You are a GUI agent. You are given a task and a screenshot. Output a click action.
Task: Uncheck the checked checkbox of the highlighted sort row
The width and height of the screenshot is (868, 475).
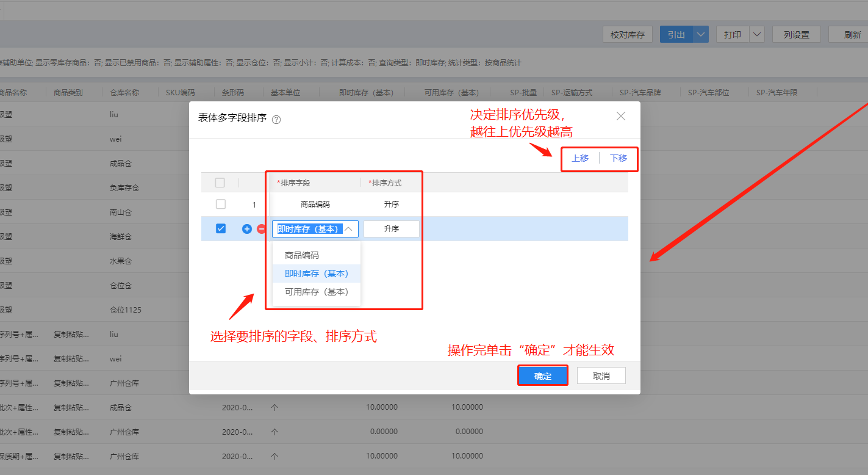pyautogui.click(x=221, y=228)
